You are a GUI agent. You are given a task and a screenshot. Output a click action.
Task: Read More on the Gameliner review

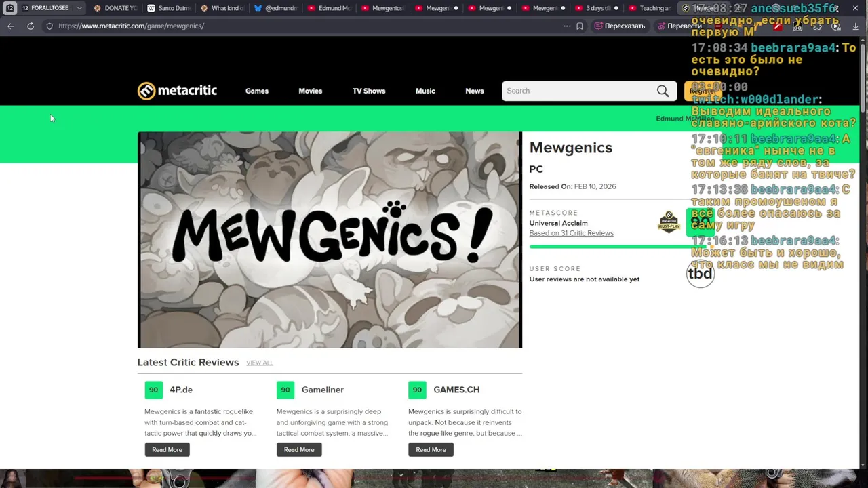[x=299, y=449]
